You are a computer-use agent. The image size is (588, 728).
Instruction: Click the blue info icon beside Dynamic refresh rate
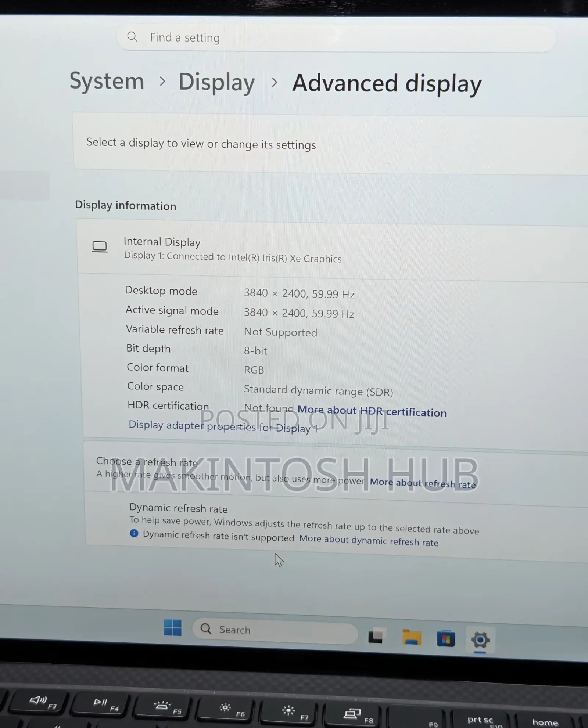click(134, 533)
